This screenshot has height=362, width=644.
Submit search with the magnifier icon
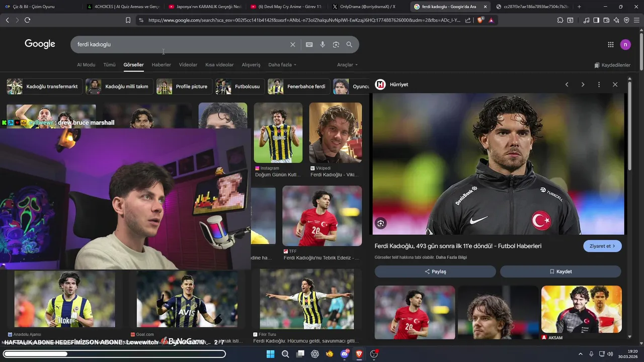tap(349, 44)
